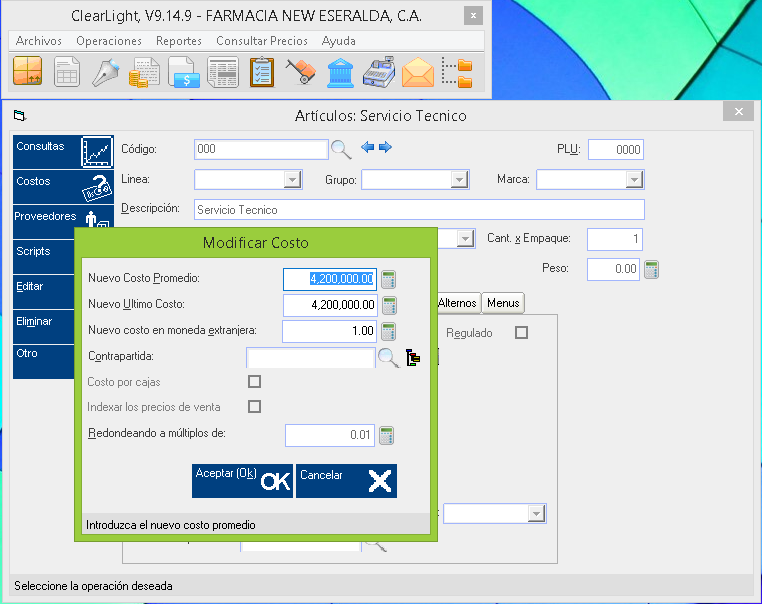
Task: Expand the Marca dropdown
Action: [x=634, y=180]
